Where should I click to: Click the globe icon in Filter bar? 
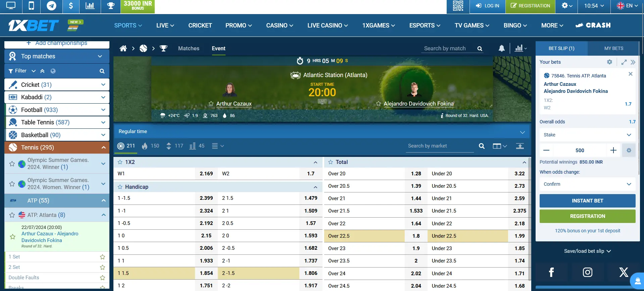point(53,71)
